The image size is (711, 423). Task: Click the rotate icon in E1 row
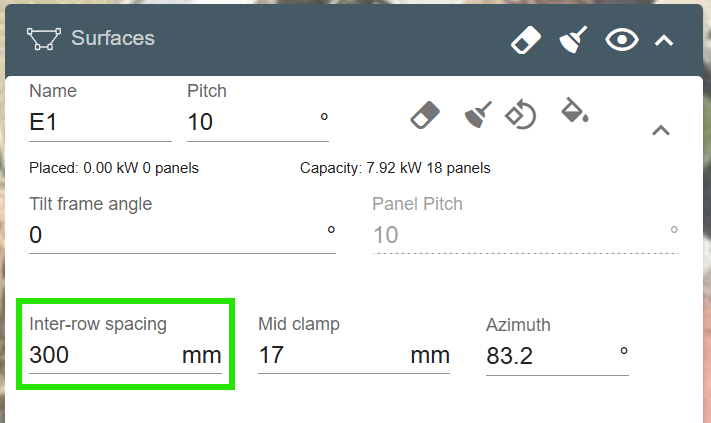[520, 114]
